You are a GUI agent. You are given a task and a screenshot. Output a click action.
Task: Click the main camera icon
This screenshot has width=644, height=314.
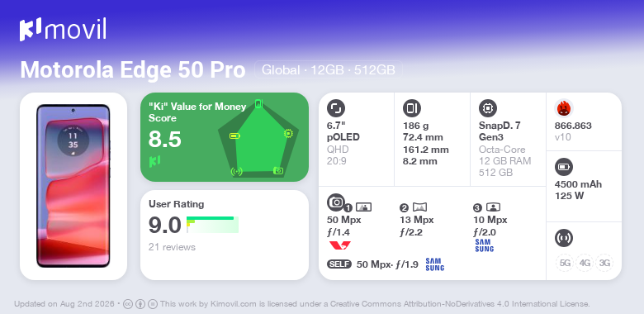[336, 202]
